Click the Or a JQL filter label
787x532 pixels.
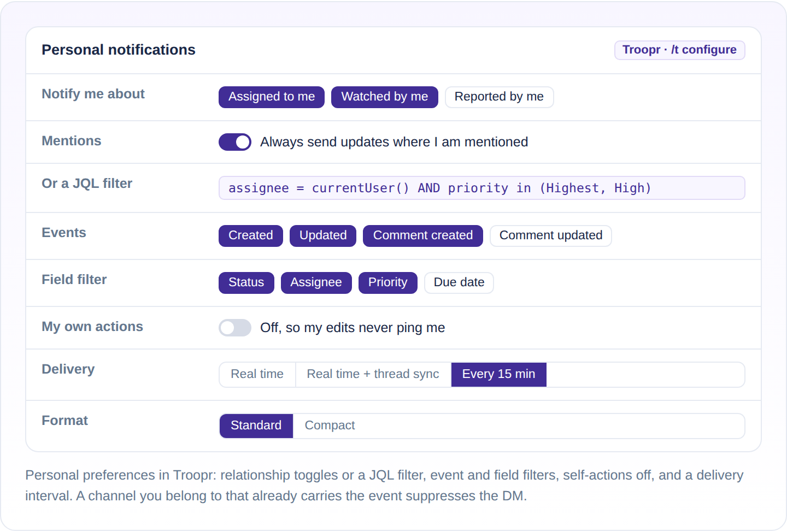click(87, 184)
